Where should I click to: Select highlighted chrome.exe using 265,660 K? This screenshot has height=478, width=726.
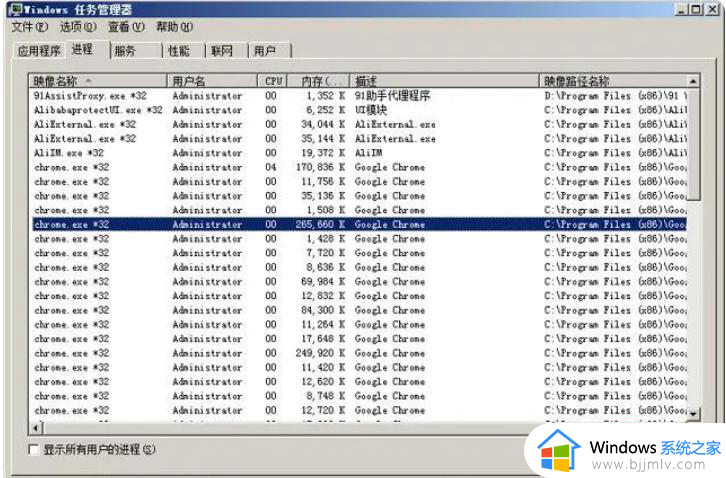pos(359,225)
